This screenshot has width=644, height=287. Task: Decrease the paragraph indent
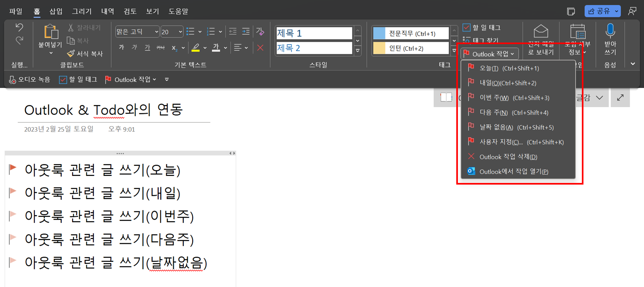click(232, 31)
